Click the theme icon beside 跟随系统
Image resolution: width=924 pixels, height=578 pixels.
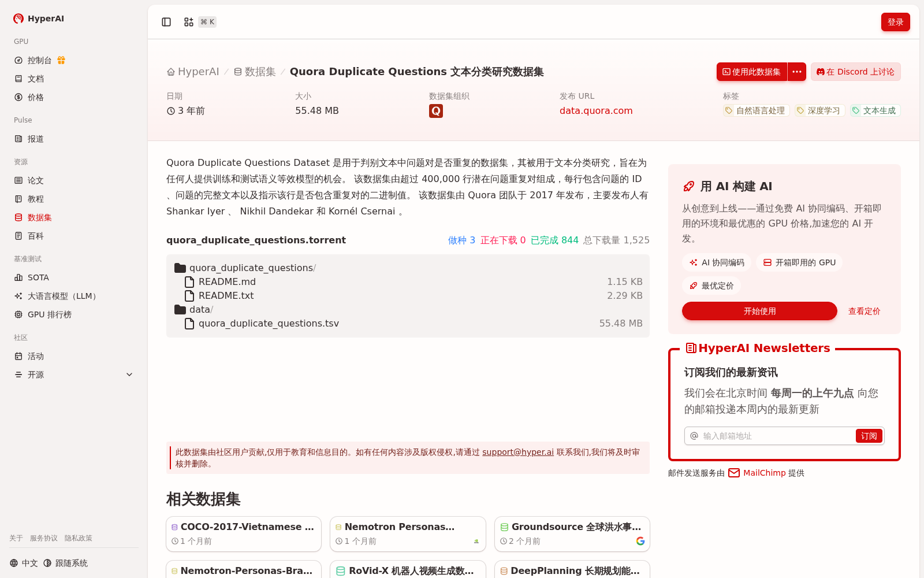click(x=47, y=563)
